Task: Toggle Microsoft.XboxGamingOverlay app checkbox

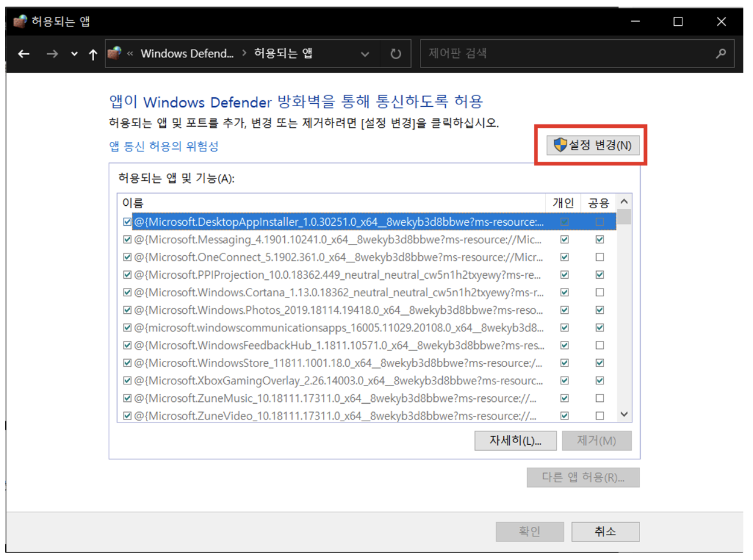Action: click(127, 381)
